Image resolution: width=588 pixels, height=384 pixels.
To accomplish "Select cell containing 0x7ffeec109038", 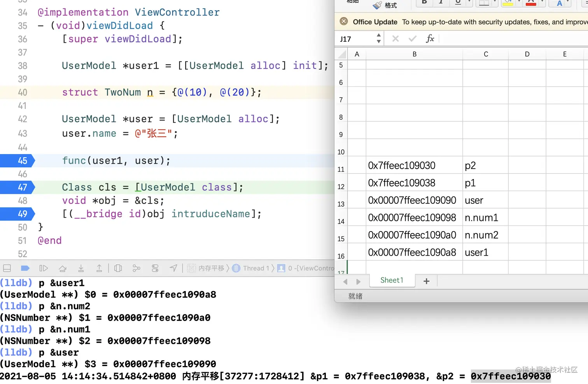I will [415, 183].
